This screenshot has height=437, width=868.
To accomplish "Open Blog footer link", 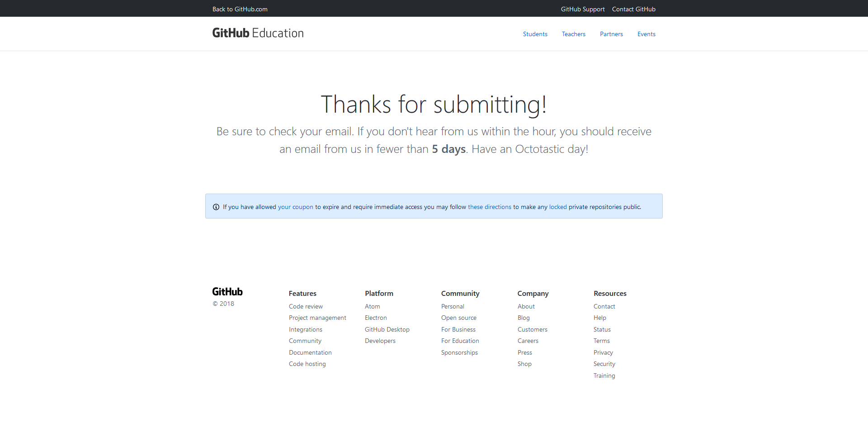I will pos(524,318).
